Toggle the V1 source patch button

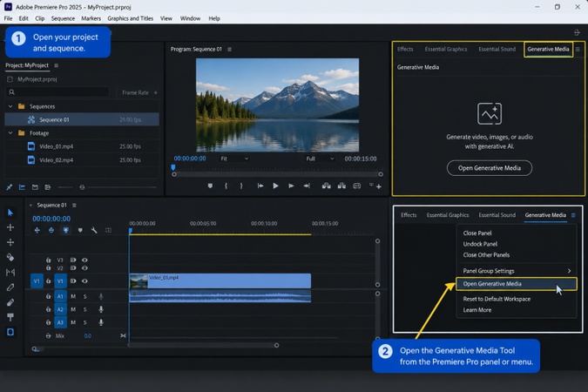click(37, 281)
